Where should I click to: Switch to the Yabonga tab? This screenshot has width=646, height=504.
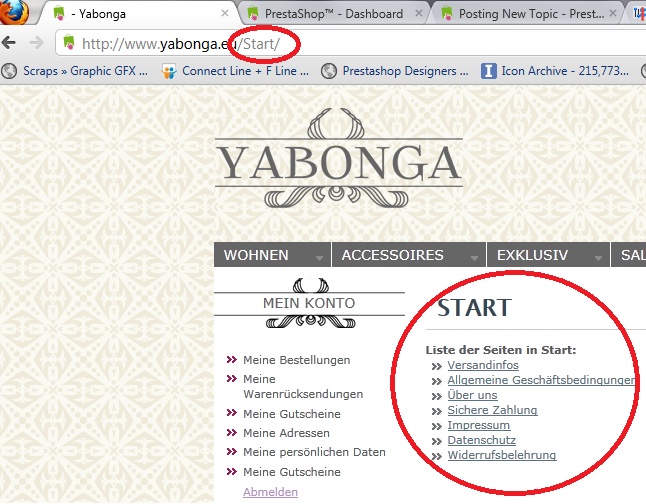[x=138, y=14]
